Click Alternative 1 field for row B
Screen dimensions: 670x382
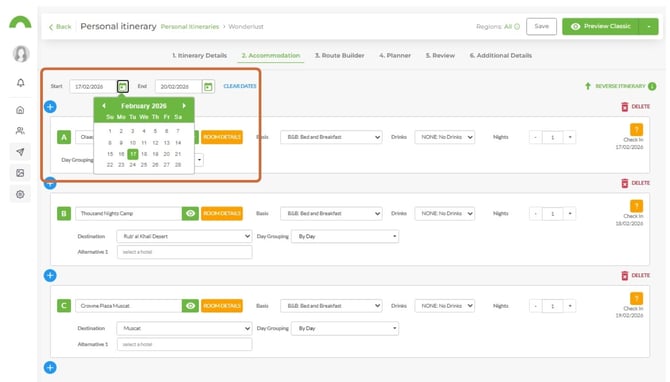[x=185, y=252]
